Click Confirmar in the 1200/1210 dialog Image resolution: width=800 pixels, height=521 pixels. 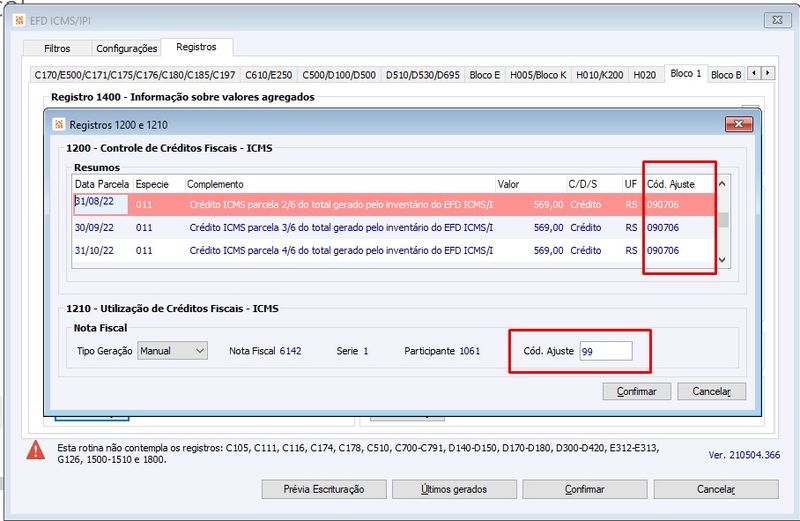pyautogui.click(x=636, y=391)
